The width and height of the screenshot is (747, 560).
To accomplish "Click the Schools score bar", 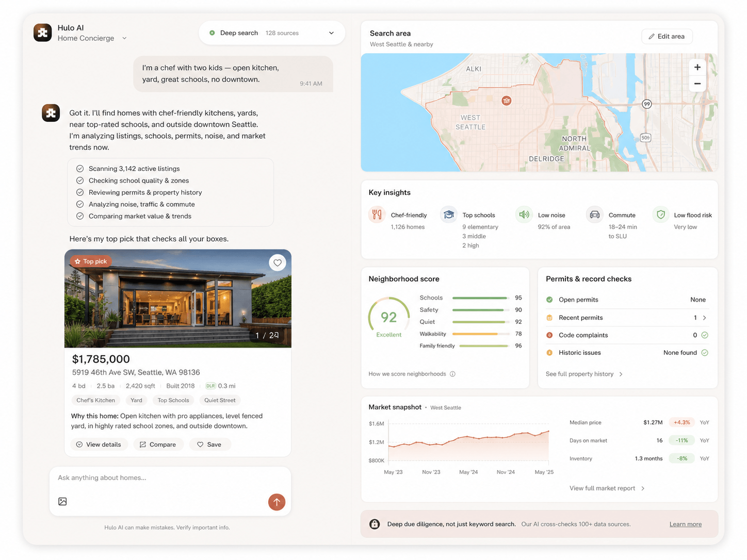I will [x=480, y=298].
